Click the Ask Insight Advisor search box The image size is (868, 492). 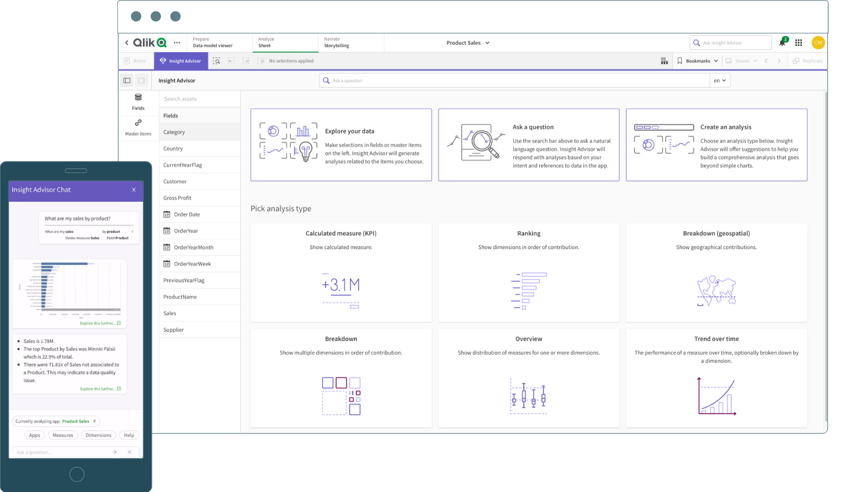[x=731, y=43]
